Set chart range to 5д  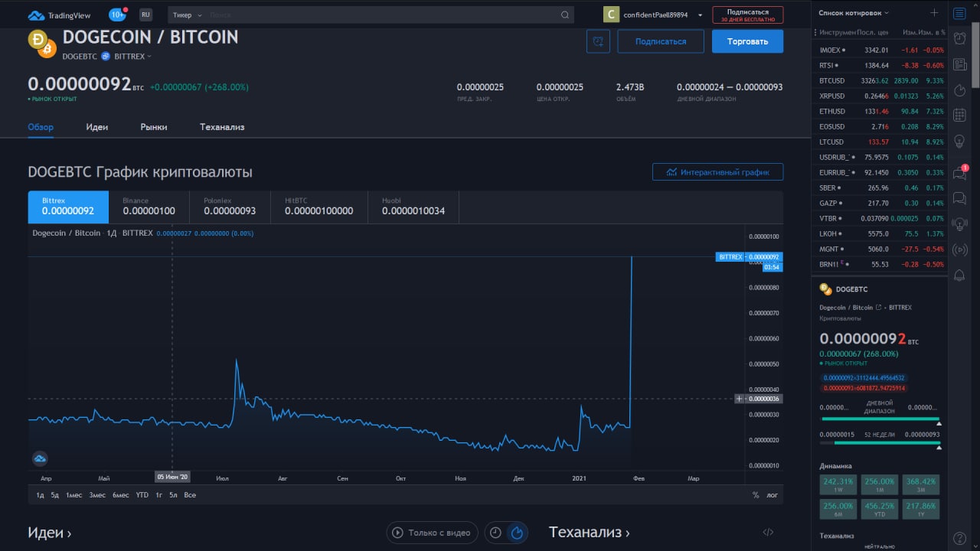coord(55,495)
